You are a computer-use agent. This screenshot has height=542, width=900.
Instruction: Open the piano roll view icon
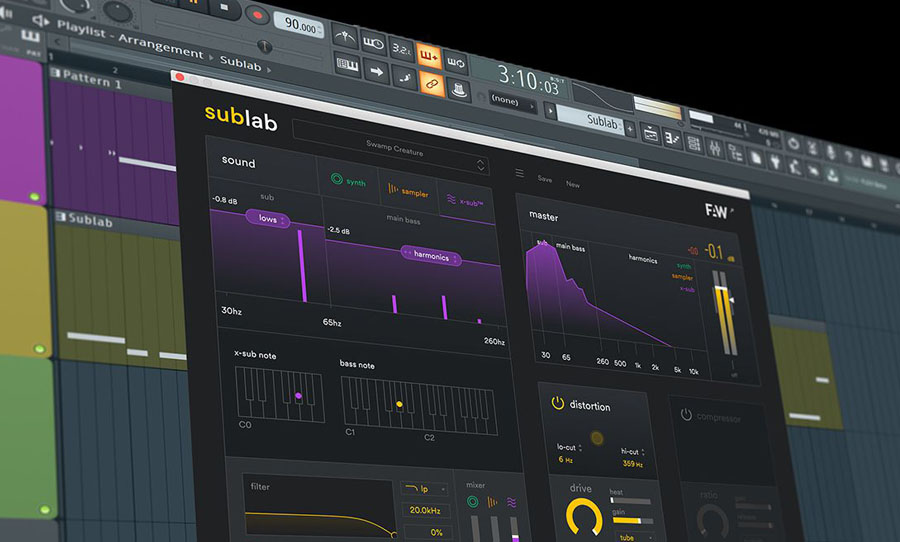tap(672, 138)
